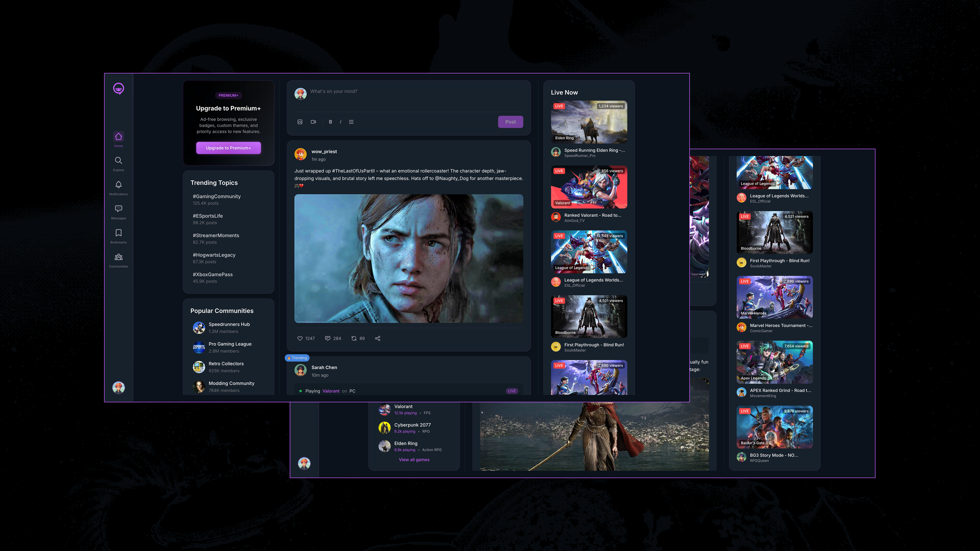Attach an image using the image icon

click(x=300, y=122)
